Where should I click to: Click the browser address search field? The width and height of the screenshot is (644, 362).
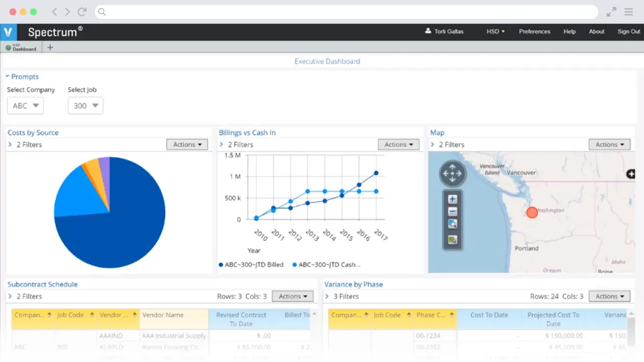point(346,12)
